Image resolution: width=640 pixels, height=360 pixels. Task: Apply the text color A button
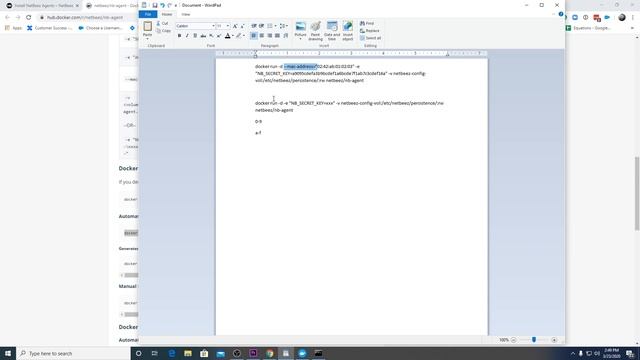click(227, 36)
